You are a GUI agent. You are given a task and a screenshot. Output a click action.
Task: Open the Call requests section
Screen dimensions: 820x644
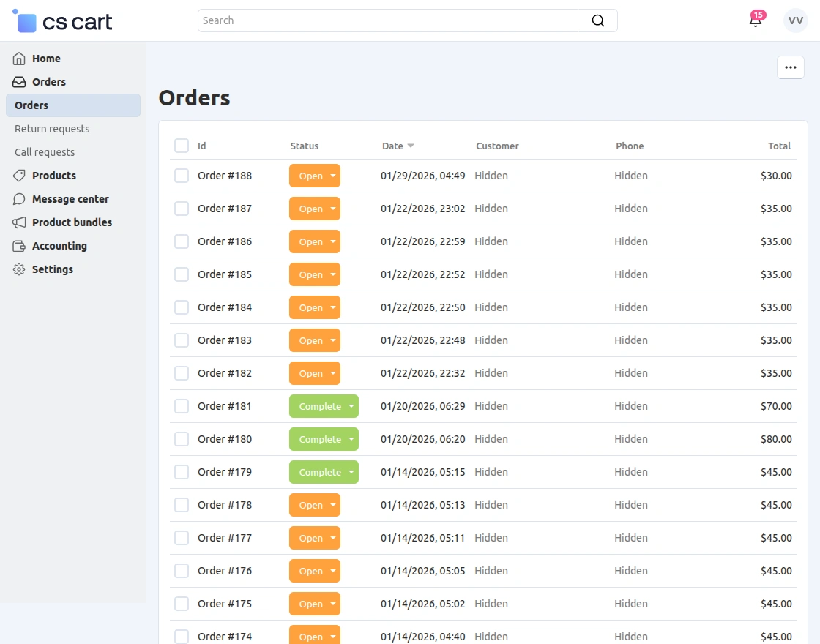pos(45,152)
